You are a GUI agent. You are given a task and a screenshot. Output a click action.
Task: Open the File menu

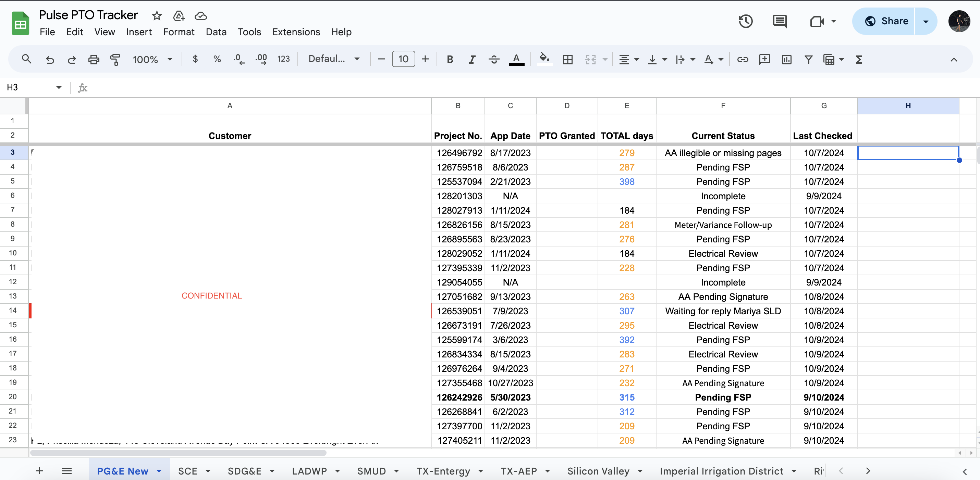[47, 32]
